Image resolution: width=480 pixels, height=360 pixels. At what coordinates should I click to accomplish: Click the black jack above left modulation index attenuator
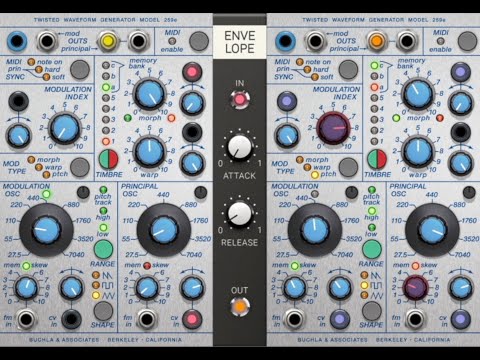[18, 101]
